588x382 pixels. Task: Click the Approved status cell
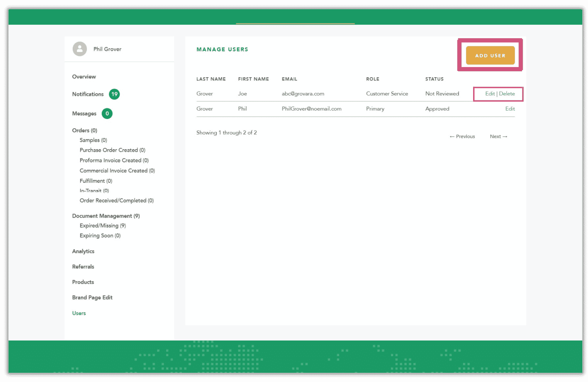pyautogui.click(x=437, y=109)
